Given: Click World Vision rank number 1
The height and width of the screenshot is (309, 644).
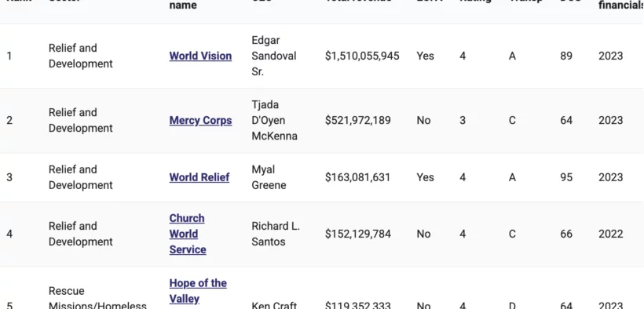Looking at the screenshot, I should click(x=9, y=56).
